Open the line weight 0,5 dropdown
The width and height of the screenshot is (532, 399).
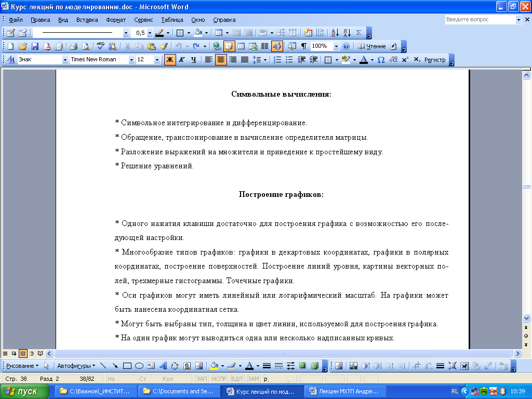(x=150, y=33)
